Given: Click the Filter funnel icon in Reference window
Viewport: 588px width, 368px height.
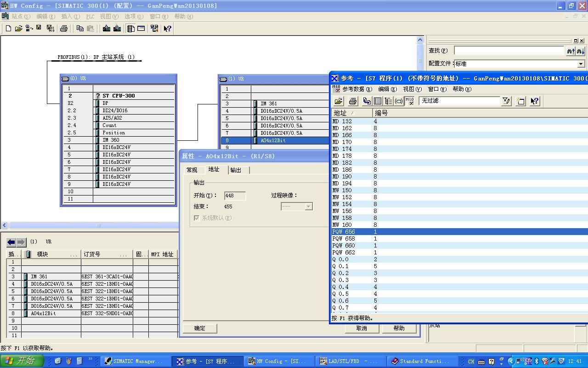Looking at the screenshot, I should point(506,101).
